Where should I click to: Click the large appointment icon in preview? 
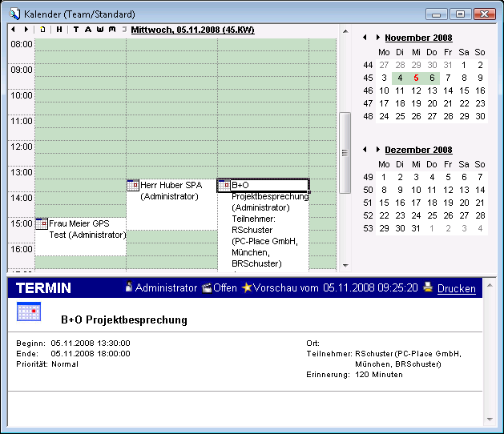point(29,311)
